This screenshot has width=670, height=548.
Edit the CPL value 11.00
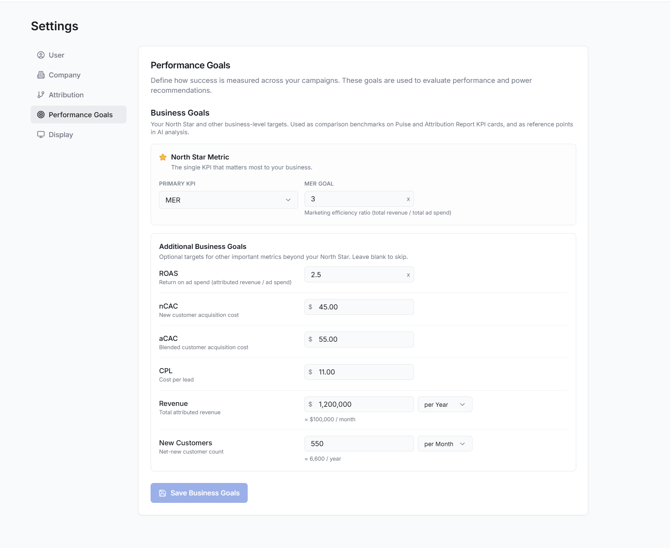tap(359, 372)
